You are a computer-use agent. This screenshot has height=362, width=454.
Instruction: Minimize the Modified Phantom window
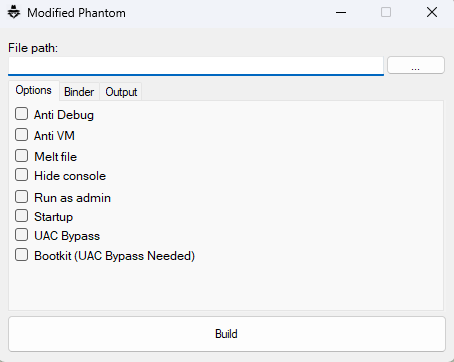click(341, 13)
